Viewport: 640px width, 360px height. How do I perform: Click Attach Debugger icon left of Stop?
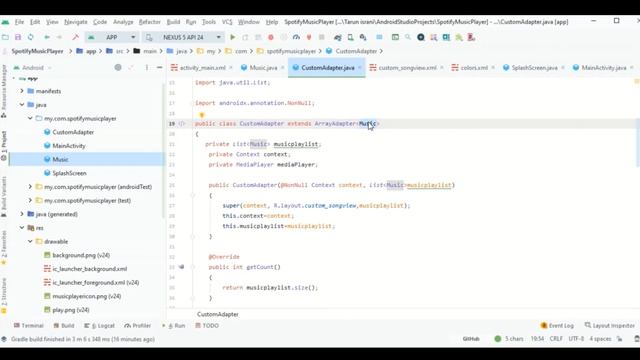309,37
